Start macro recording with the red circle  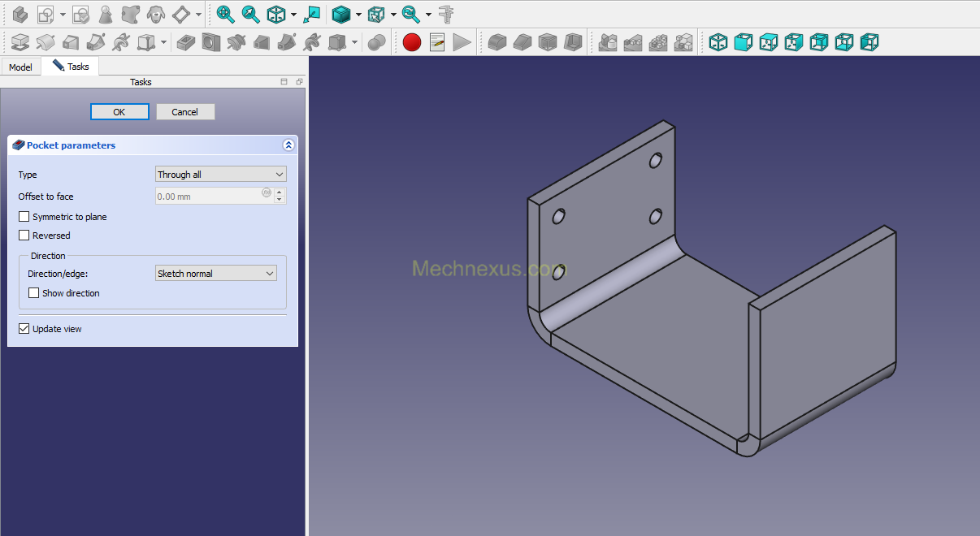(x=412, y=42)
